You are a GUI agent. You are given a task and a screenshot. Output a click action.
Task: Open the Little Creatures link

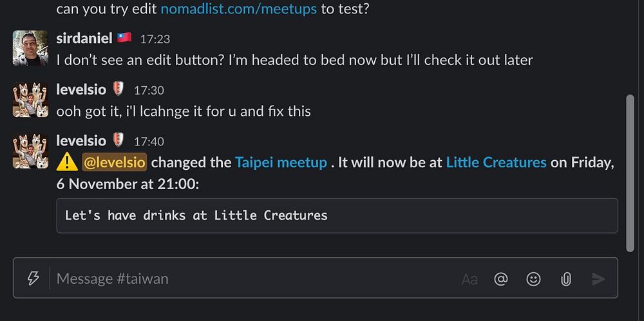(x=496, y=163)
